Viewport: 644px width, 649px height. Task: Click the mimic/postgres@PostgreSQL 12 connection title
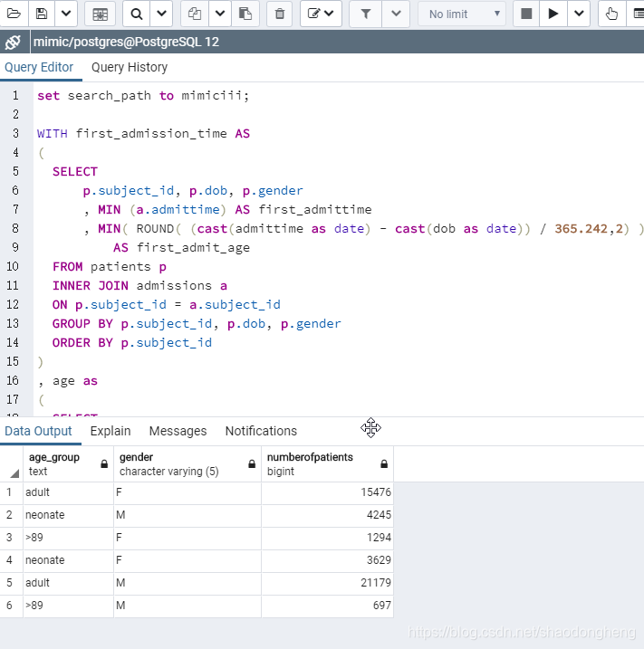coord(126,42)
